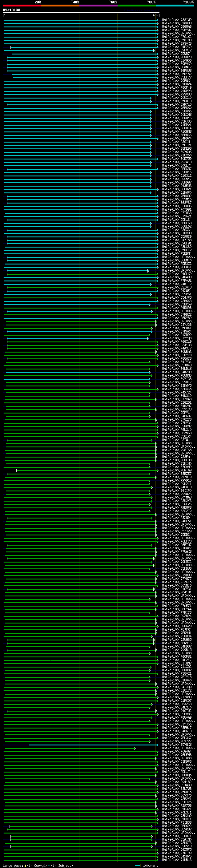Screen dimensions: 197x868
Task: Select hit label UniRef100_A6G4A4
Action: [x=177, y=752]
